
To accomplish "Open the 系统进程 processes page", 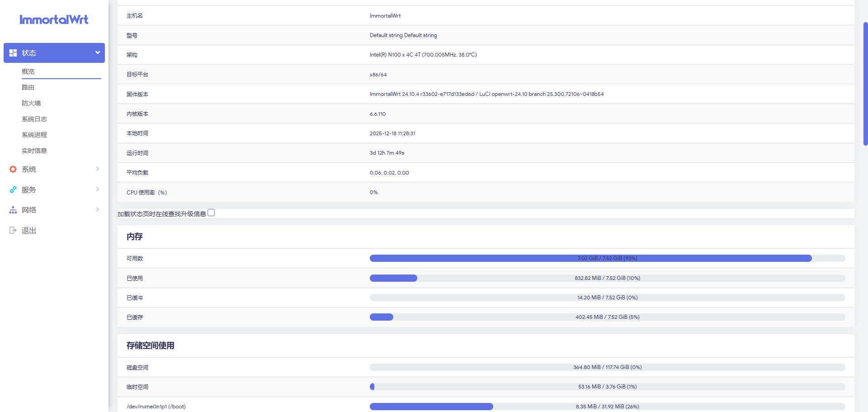I will (x=34, y=135).
